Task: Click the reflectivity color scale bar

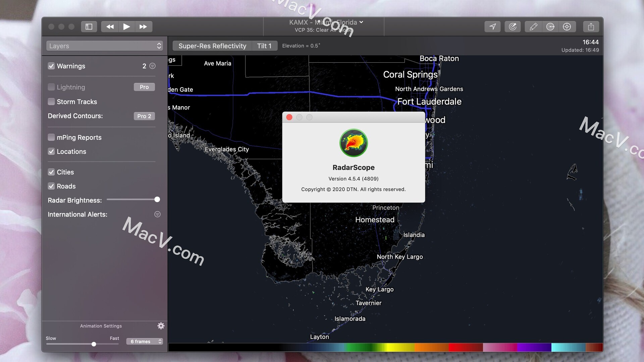Action: [x=385, y=347]
